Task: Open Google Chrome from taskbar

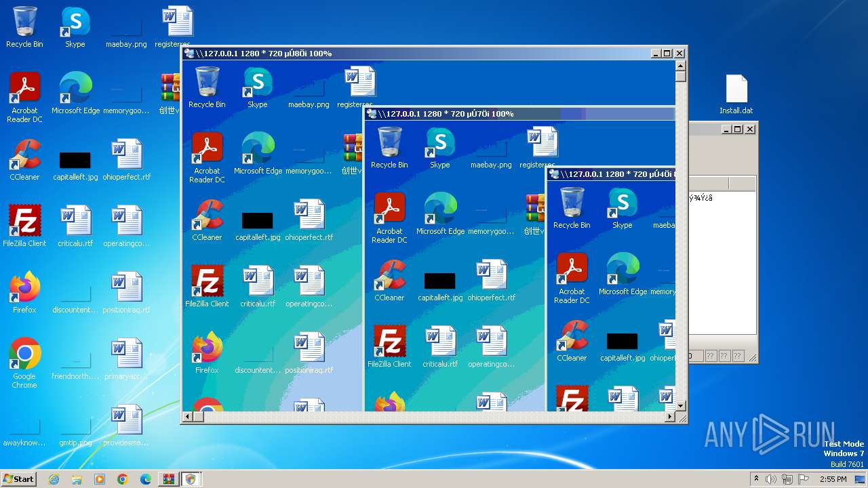Action: 123,479
